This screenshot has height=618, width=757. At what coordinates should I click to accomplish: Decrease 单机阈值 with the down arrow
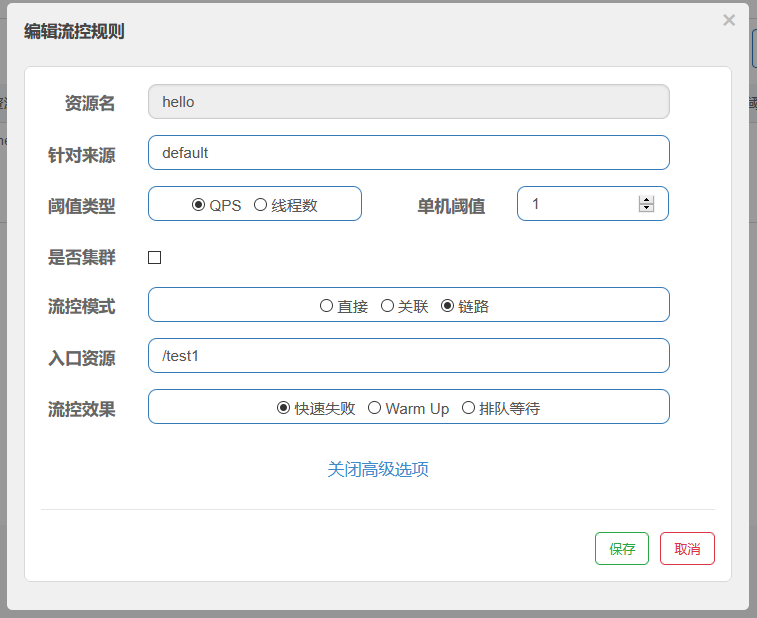click(646, 209)
